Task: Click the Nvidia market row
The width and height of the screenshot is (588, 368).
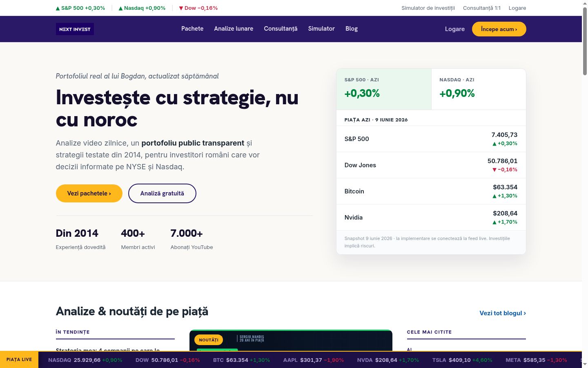Action: coord(431,218)
